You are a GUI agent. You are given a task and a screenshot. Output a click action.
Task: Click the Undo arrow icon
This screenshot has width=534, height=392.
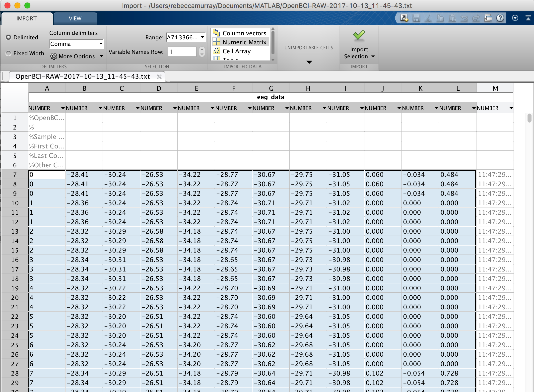point(464,18)
